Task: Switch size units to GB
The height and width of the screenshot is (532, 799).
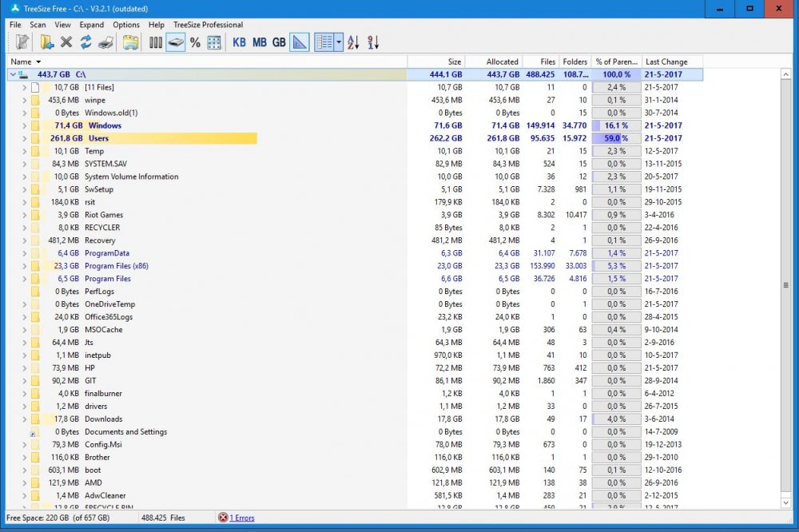Action: [279, 42]
